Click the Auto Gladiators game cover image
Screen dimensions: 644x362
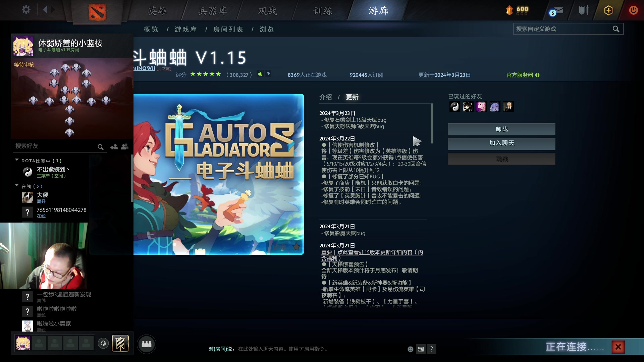pyautogui.click(x=219, y=174)
